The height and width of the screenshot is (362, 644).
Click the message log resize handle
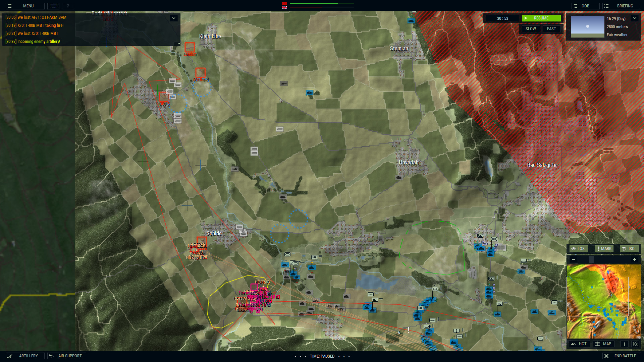click(179, 44)
